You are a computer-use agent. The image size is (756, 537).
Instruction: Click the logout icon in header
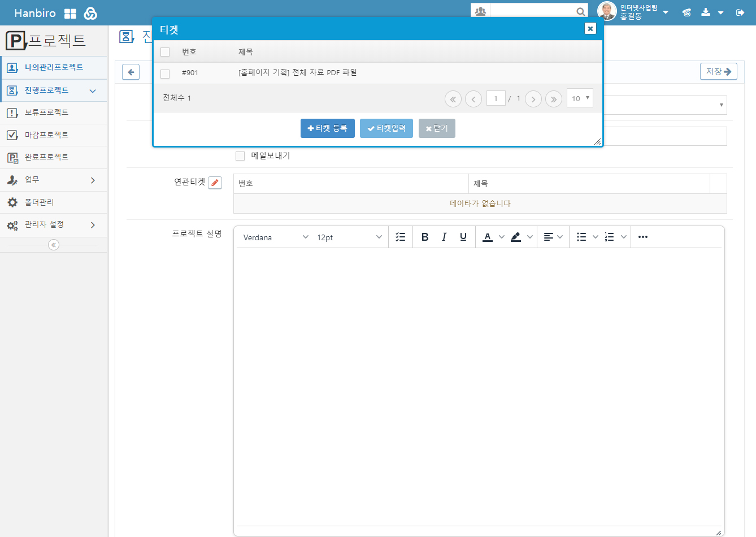[x=740, y=12]
